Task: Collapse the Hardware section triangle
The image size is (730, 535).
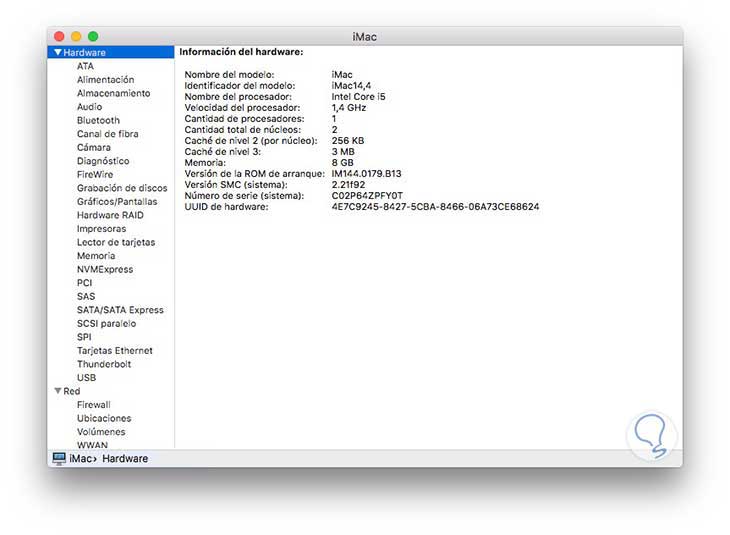Action: 58,52
